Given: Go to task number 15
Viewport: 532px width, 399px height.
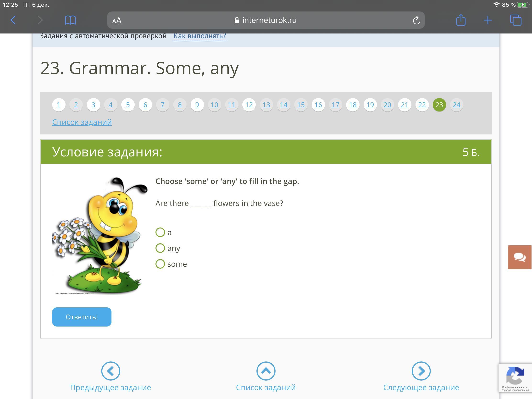Looking at the screenshot, I should (301, 105).
